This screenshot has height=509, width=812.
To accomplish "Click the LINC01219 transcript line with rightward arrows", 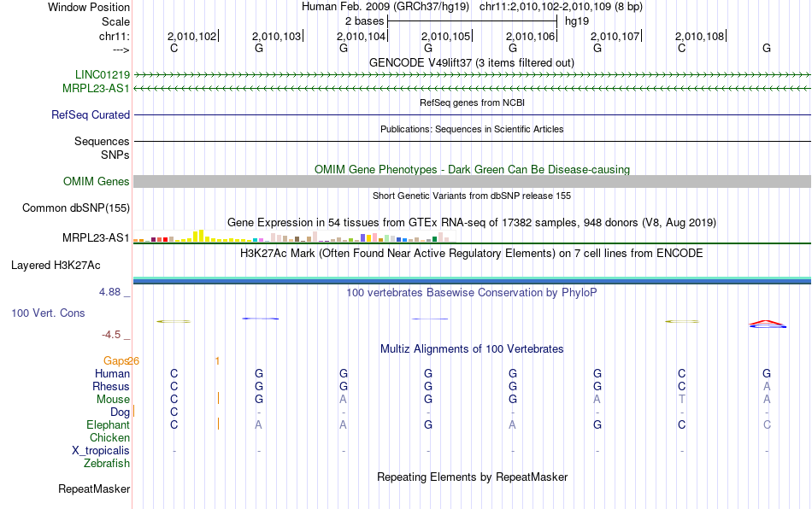I will [473, 75].
